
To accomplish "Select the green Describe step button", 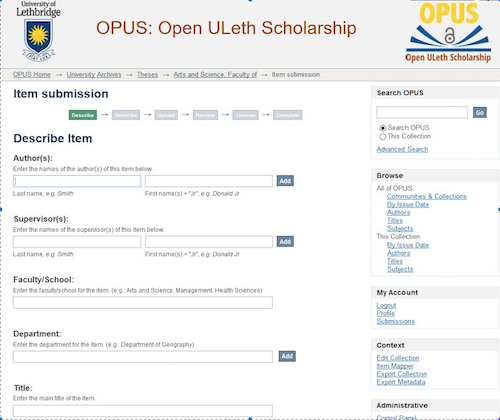I will click(x=83, y=115).
